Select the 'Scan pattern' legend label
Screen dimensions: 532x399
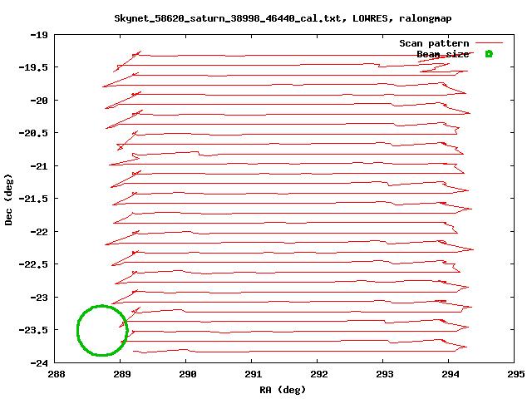(434, 43)
